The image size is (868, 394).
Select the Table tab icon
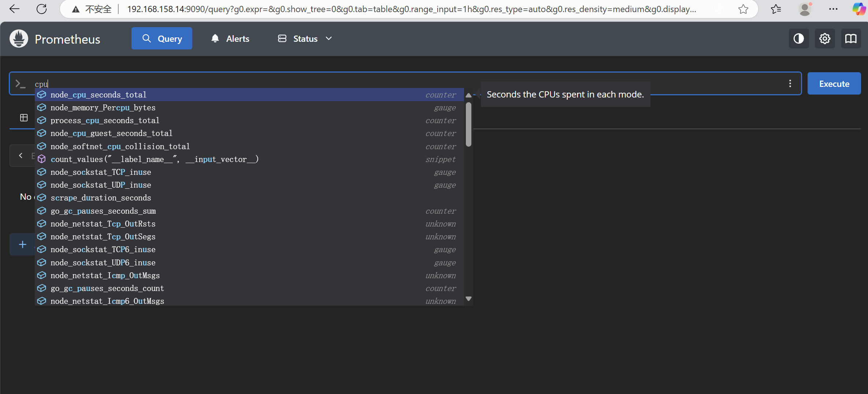[x=24, y=118]
